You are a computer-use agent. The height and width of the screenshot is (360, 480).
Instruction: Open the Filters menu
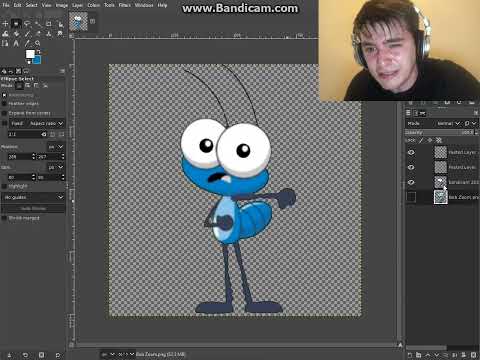coord(124,5)
